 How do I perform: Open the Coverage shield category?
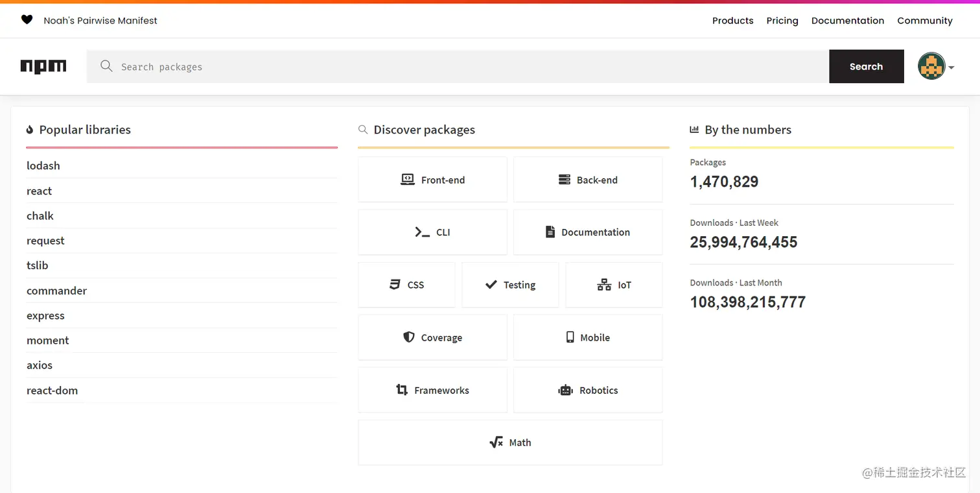(432, 337)
